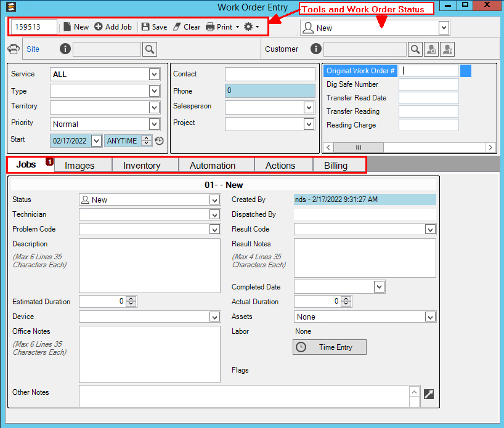The image size is (504, 428).
Task: Open the Technician dropdown
Action: point(214,215)
